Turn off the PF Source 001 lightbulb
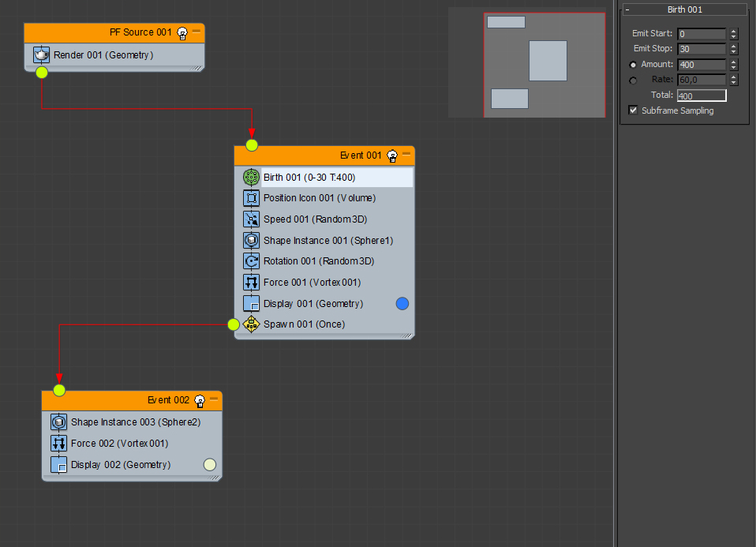Screen dimensions: 756x547 point(182,33)
